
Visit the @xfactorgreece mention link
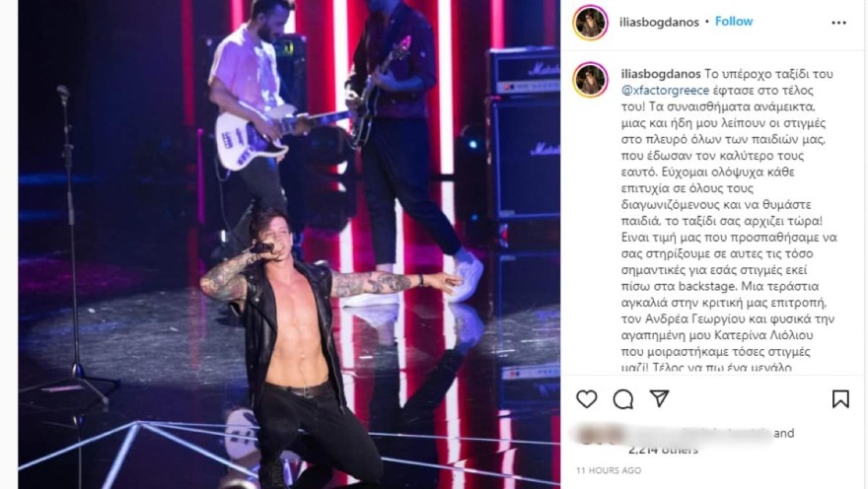pos(665,90)
